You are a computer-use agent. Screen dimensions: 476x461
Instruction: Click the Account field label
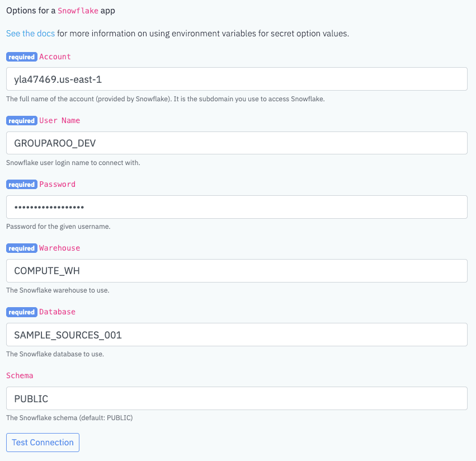pos(55,57)
